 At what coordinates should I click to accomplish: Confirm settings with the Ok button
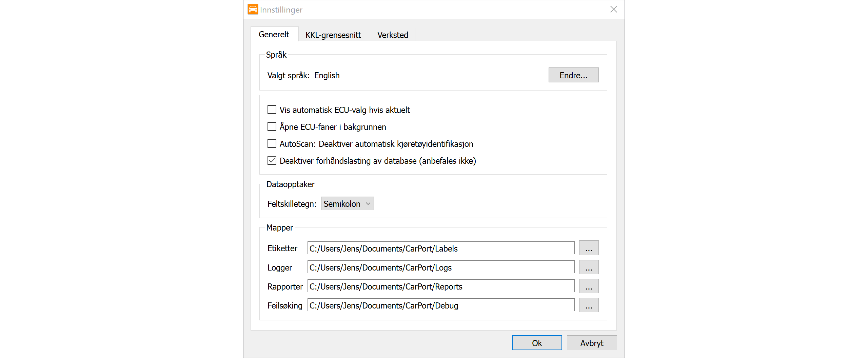pos(537,343)
